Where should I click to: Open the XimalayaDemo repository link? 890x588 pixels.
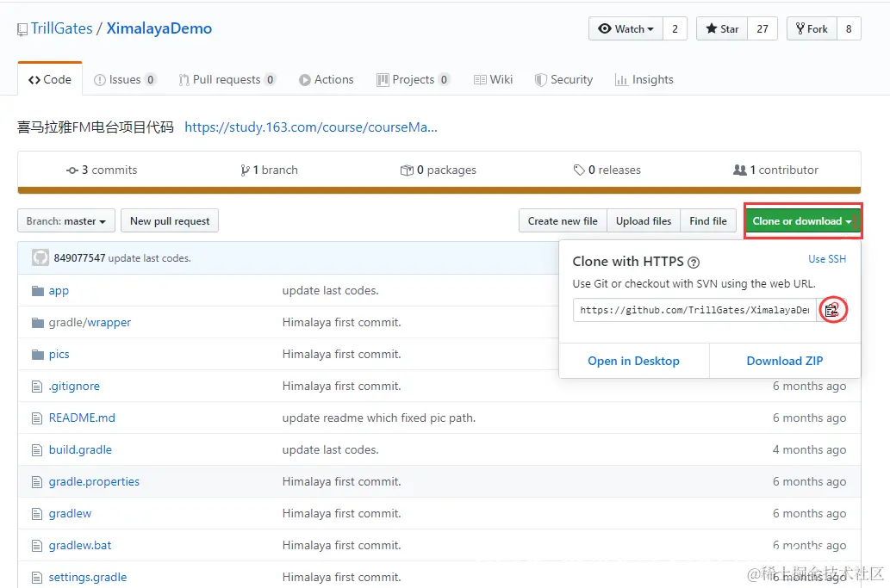(x=159, y=28)
